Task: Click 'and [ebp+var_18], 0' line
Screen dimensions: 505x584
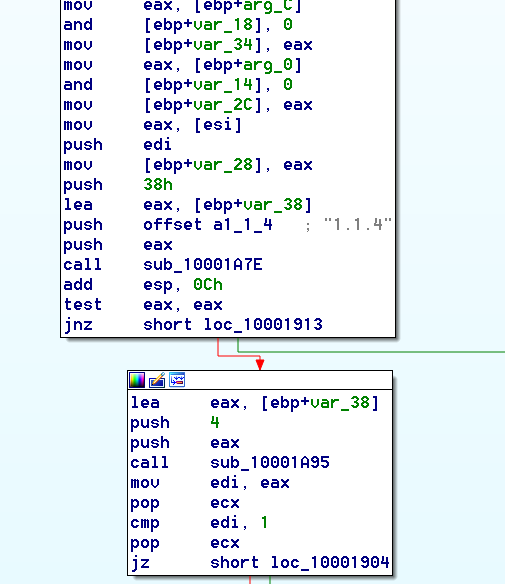Action: (x=178, y=25)
